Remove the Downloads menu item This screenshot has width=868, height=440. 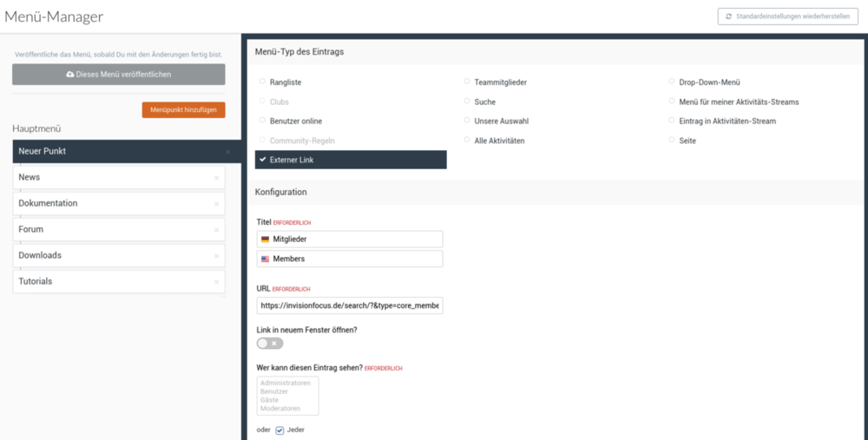(x=216, y=256)
